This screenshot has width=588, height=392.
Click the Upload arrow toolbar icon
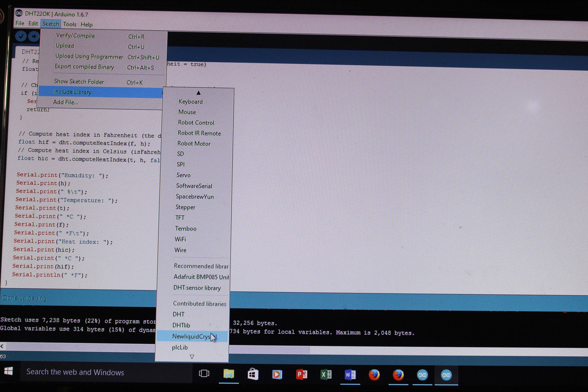pyautogui.click(x=34, y=37)
